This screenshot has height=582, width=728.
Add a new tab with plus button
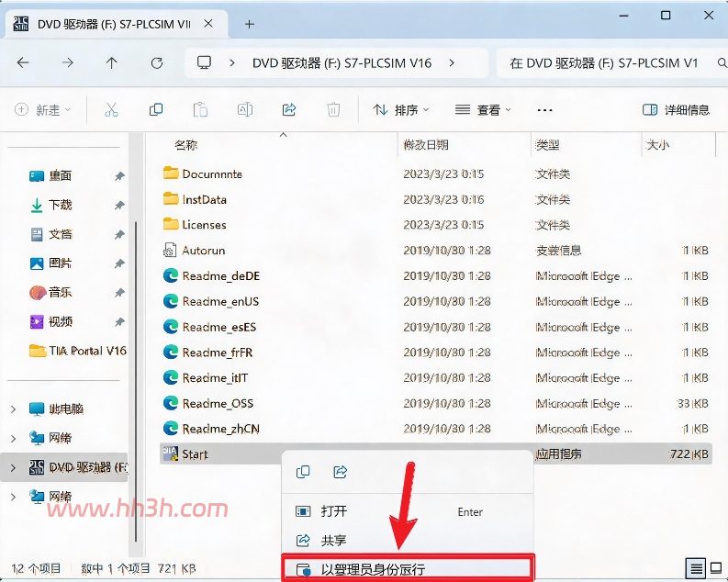point(250,24)
